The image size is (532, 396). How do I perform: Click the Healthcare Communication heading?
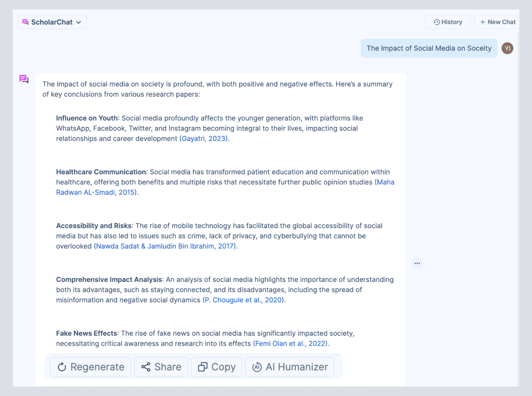pos(101,172)
